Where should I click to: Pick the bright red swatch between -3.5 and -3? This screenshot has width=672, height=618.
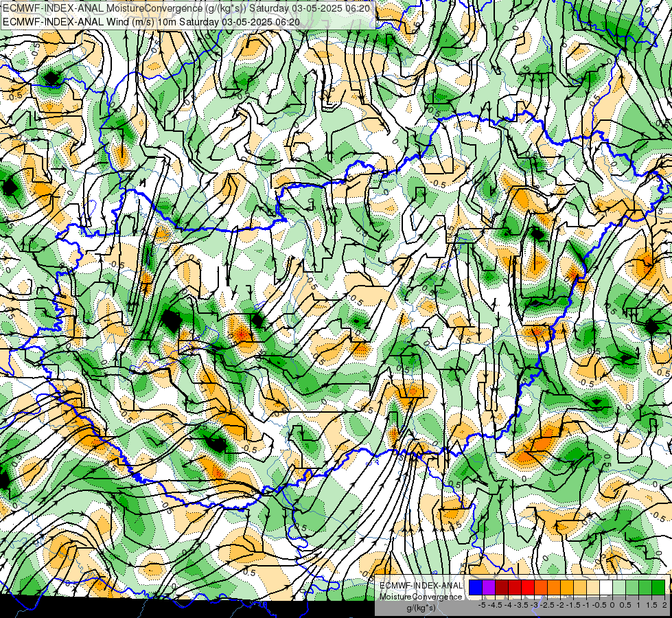tap(528, 588)
